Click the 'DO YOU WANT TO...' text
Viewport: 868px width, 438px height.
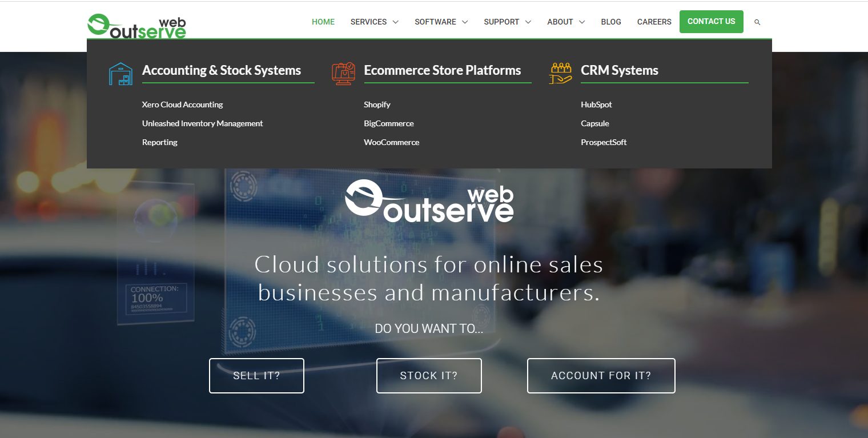coord(429,328)
